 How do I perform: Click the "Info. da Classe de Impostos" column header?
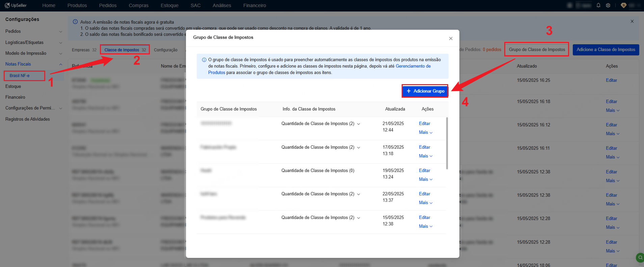[x=309, y=109]
